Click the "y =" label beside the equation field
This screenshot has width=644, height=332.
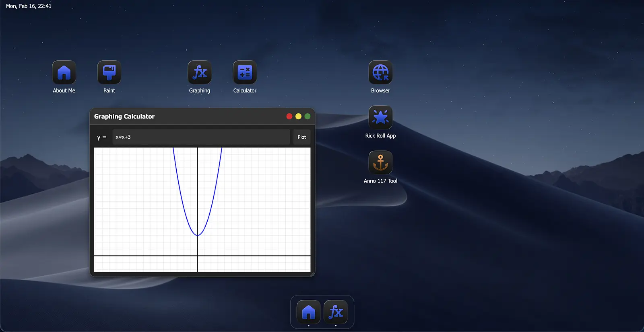(101, 137)
